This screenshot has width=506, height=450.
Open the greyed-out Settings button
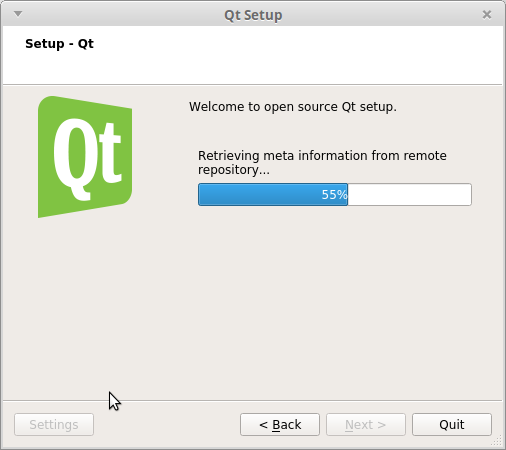click(x=54, y=424)
